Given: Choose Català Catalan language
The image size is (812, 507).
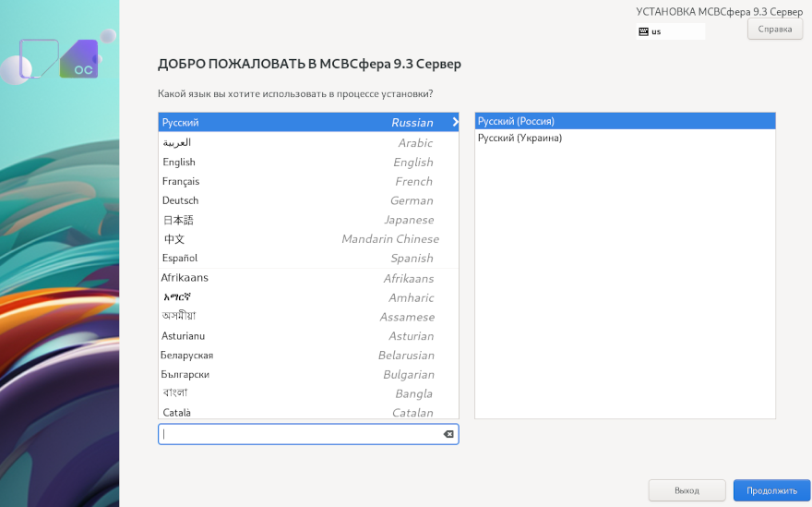Looking at the screenshot, I should pos(308,411).
